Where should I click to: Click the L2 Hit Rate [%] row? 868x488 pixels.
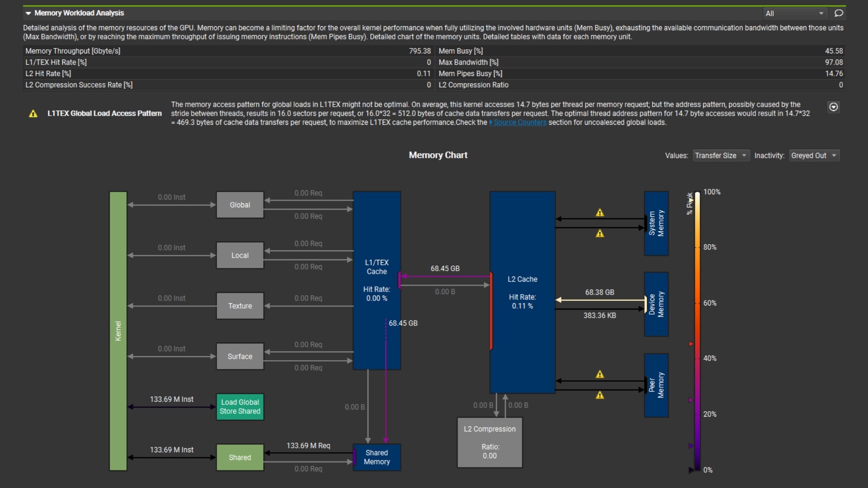tap(228, 74)
